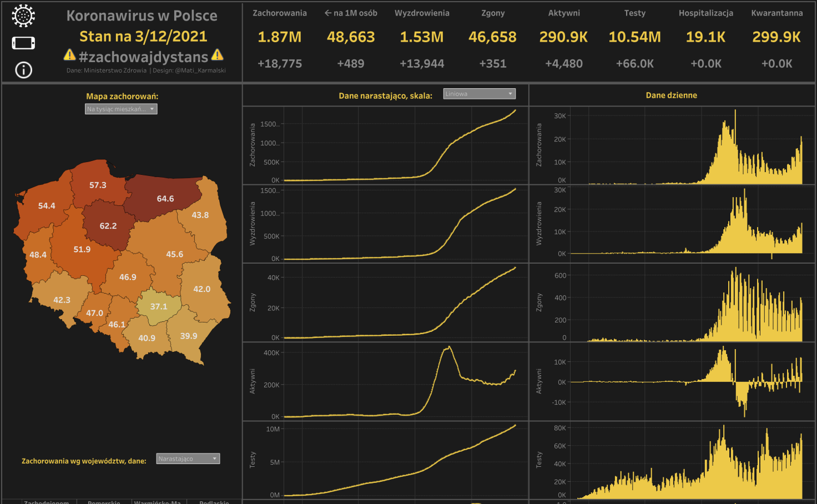Screen dimensions: 817x504
Task: Open the 'Narastająco' data dropdown
Action: click(x=188, y=458)
